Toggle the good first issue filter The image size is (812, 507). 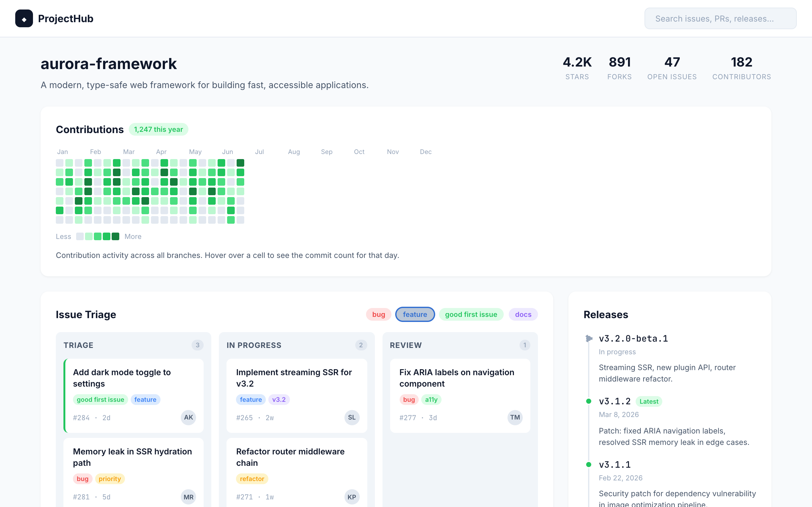coord(471,314)
